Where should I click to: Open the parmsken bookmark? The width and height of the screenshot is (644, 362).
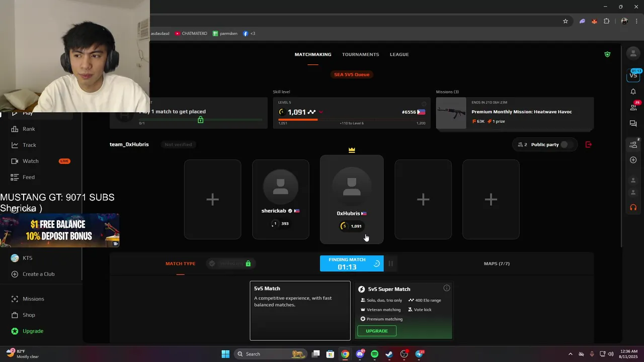225,34
